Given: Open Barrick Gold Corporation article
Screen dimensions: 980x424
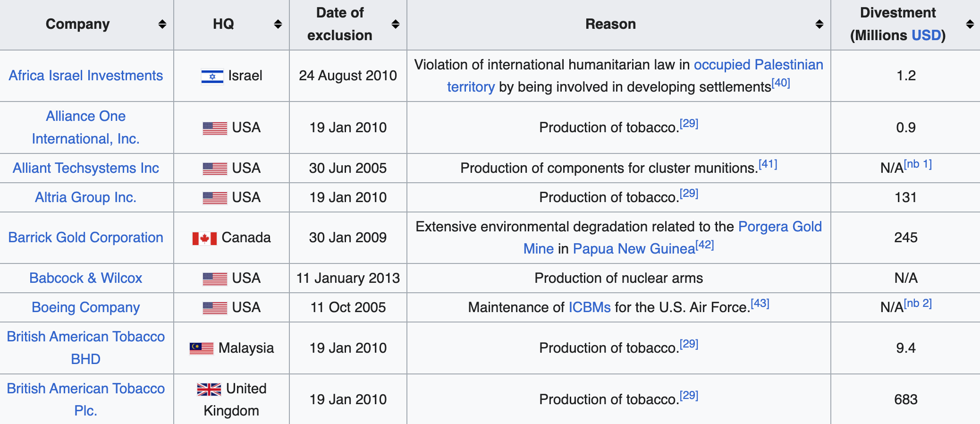Looking at the screenshot, I should pyautogui.click(x=85, y=237).
